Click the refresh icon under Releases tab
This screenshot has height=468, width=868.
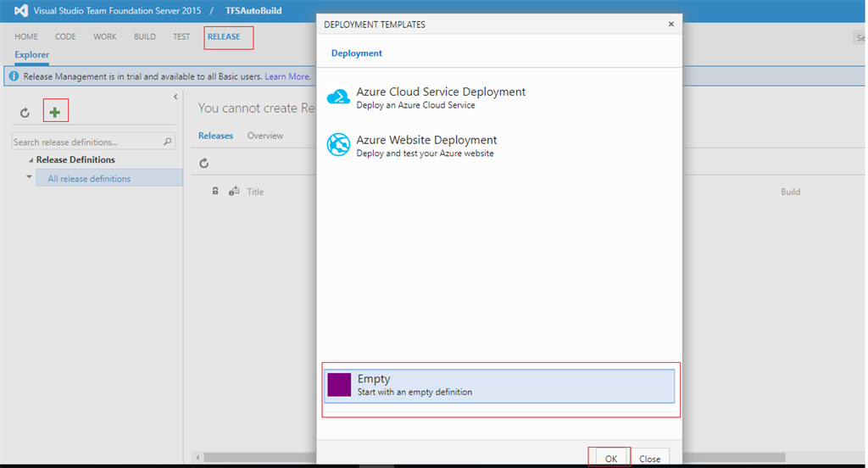coord(204,164)
